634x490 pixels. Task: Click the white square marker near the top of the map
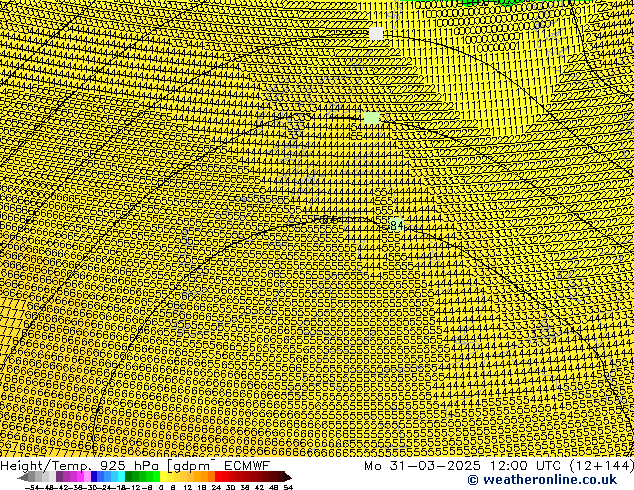(376, 33)
